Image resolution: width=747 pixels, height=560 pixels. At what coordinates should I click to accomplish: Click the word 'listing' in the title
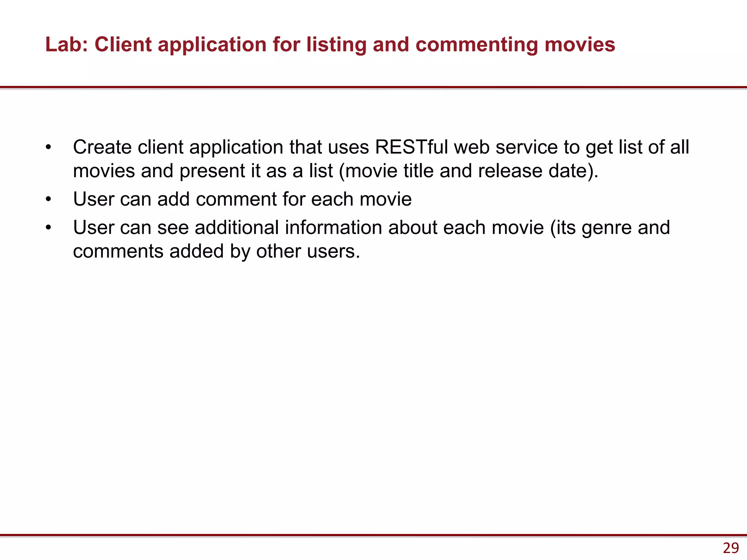[336, 45]
